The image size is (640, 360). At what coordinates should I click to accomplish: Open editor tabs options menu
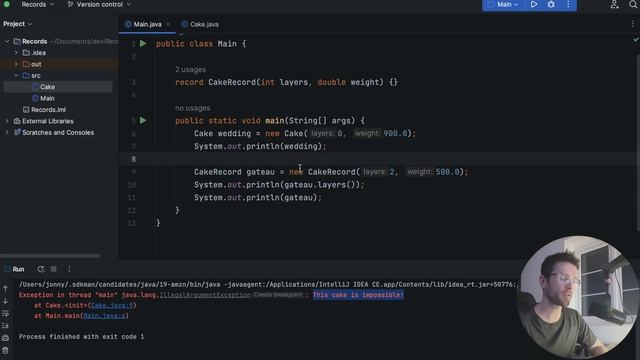(x=633, y=24)
